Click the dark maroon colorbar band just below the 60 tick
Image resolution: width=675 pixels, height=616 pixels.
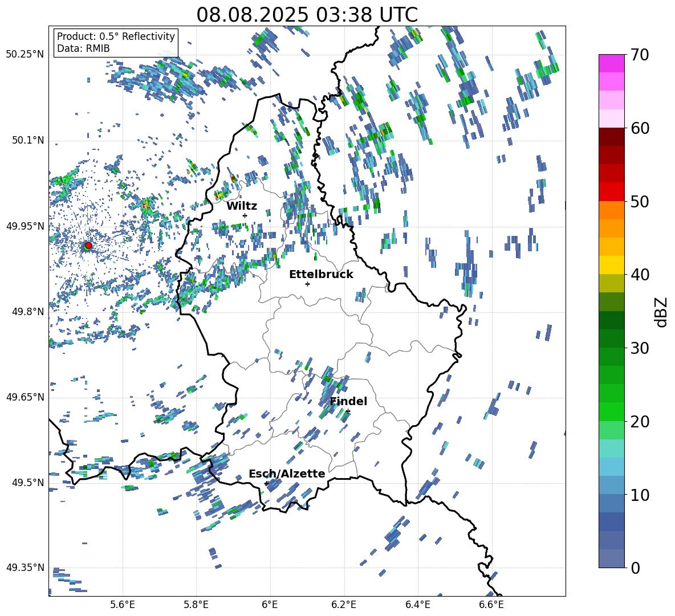[x=611, y=137]
